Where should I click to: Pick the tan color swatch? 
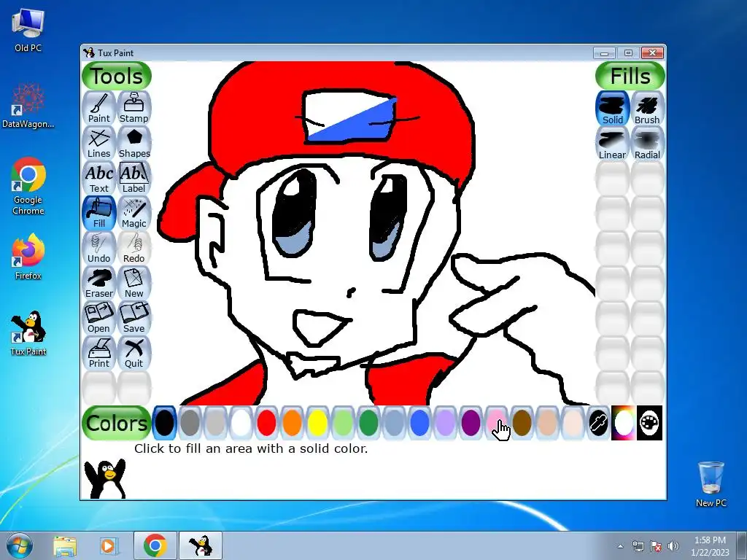[547, 423]
